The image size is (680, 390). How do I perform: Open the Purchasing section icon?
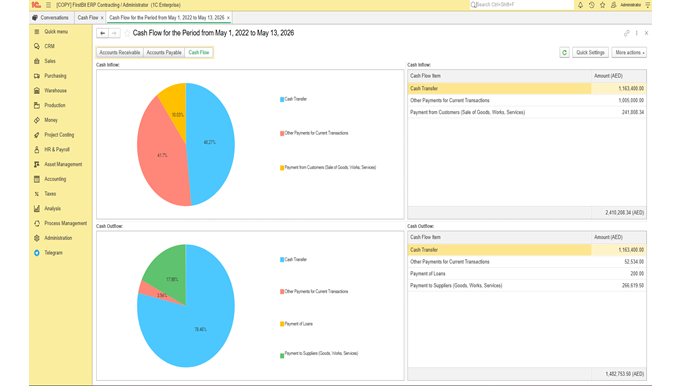pyautogui.click(x=37, y=76)
